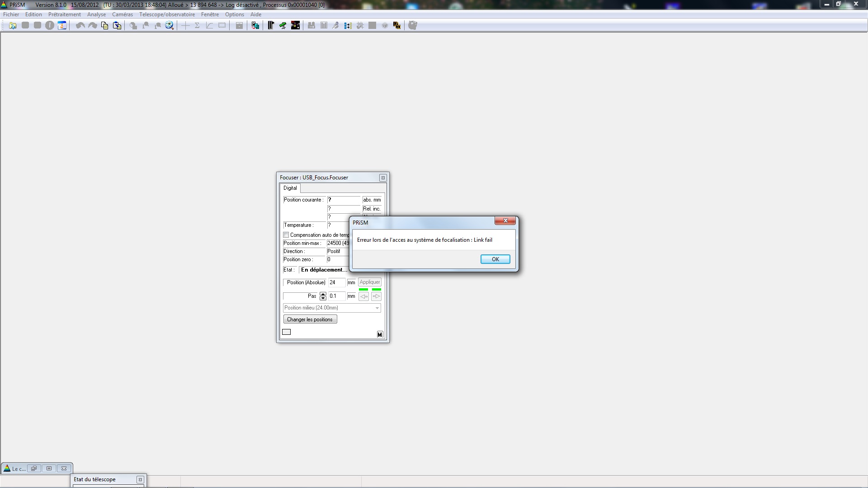Click the zoom magnifier toolbar icon
The height and width of the screenshot is (488, 868).
(x=170, y=26)
